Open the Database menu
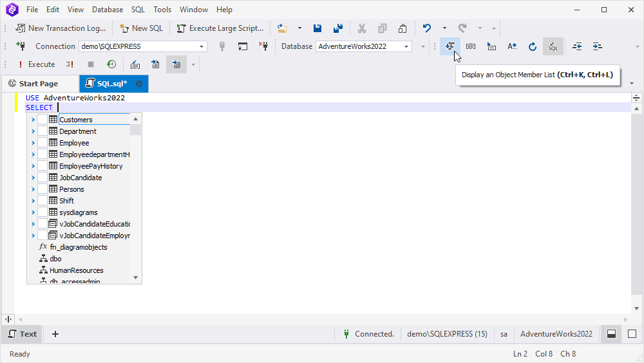Viewport: 644px width, 363px height. point(107,10)
